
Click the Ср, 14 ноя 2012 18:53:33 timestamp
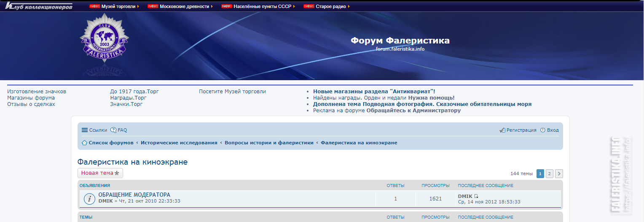point(489,202)
